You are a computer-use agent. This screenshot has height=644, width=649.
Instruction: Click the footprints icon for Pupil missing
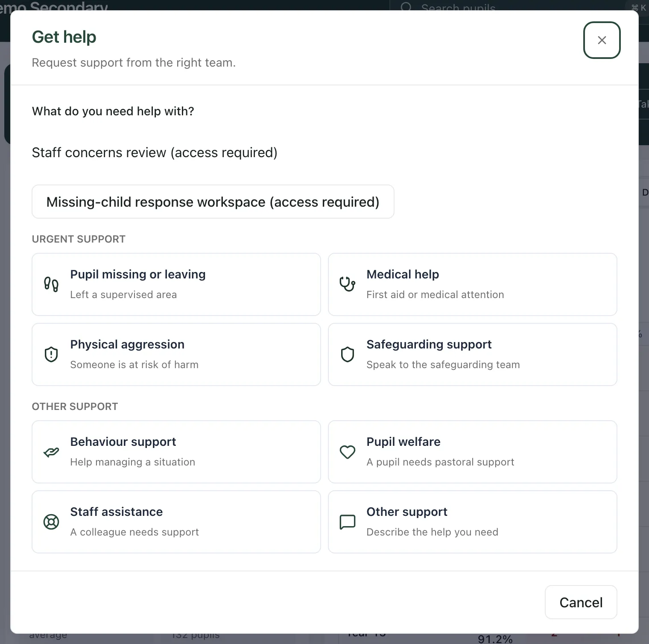click(51, 284)
